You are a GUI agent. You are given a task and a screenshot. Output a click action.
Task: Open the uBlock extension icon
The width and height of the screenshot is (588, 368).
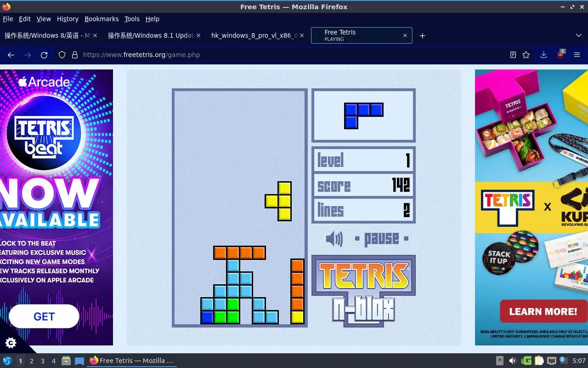[560, 54]
